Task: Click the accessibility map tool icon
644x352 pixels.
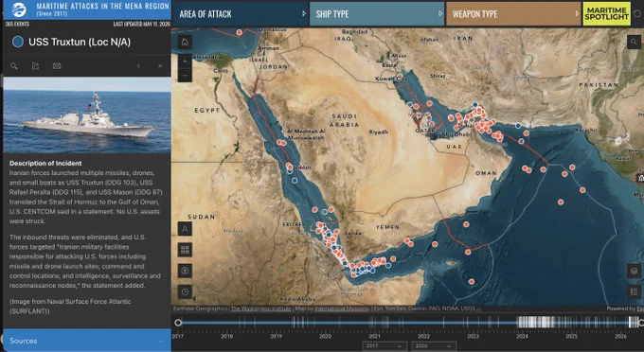Action: point(185,271)
